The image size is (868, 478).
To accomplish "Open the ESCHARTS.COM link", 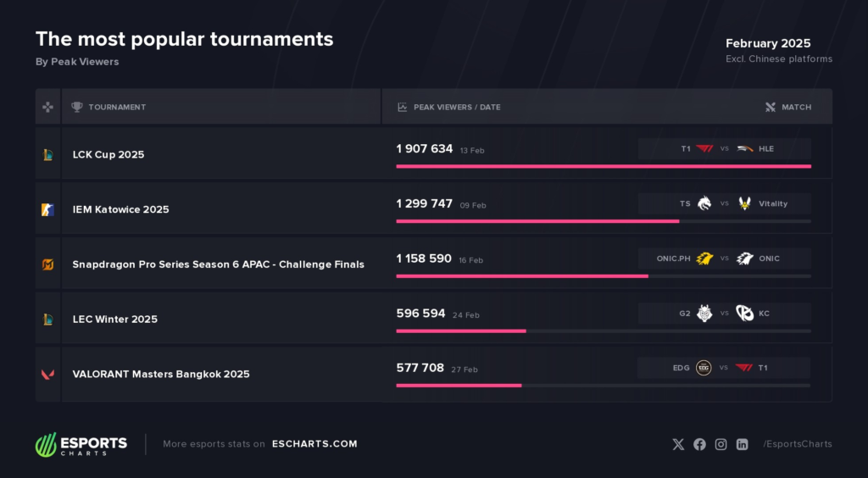I will [314, 444].
